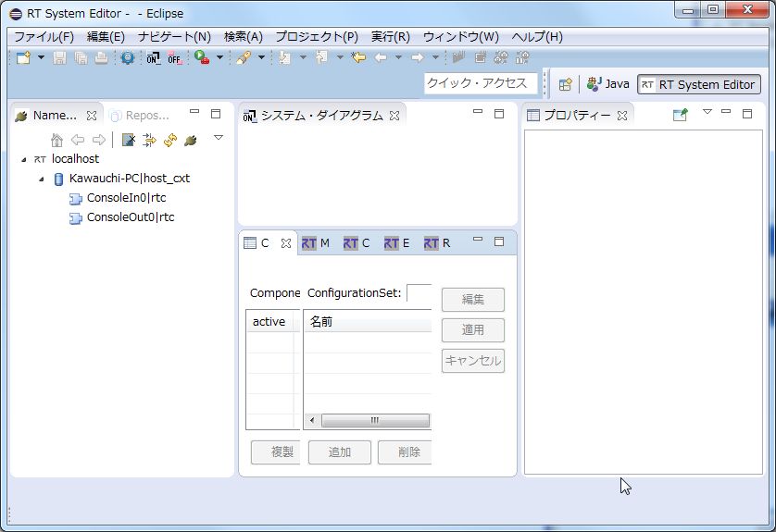Click the add name server plug icon
The height and width of the screenshot is (532, 776).
pyautogui.click(x=191, y=141)
